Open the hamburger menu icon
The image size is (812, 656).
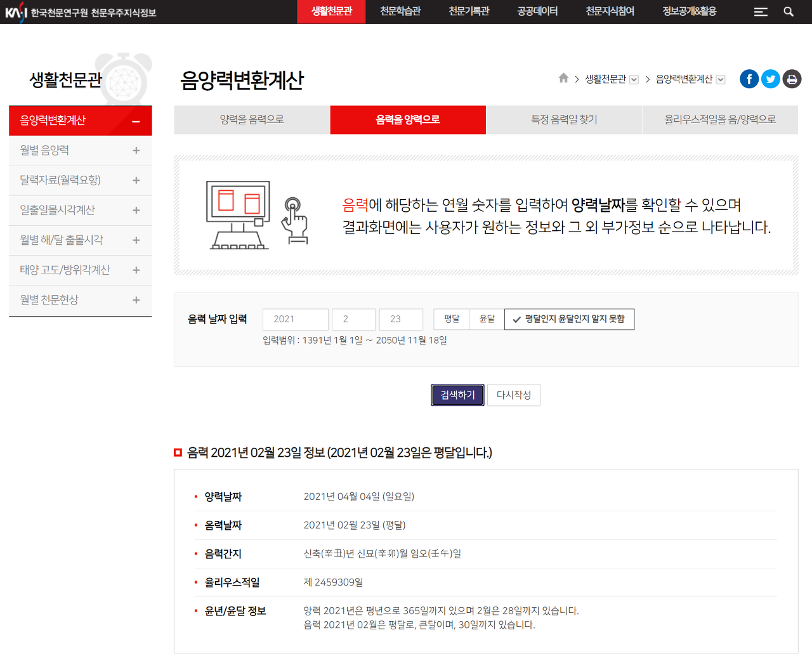pyautogui.click(x=761, y=11)
